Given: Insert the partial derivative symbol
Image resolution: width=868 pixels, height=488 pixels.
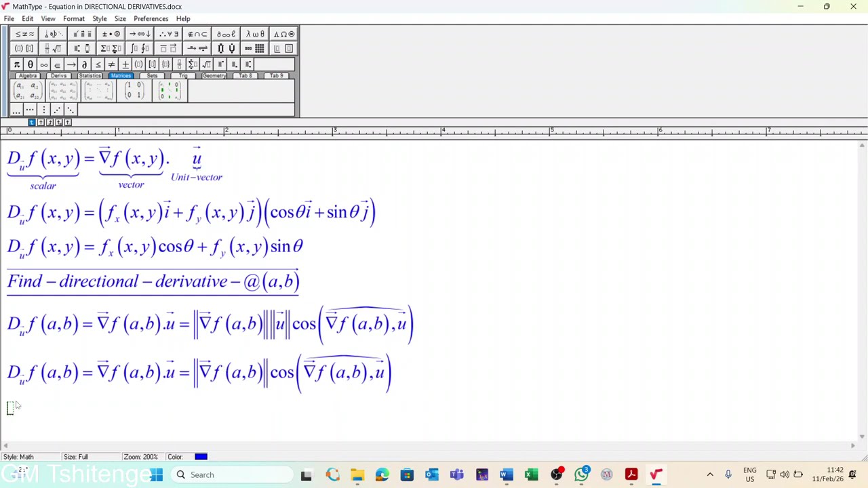Looking at the screenshot, I should pos(84,64).
